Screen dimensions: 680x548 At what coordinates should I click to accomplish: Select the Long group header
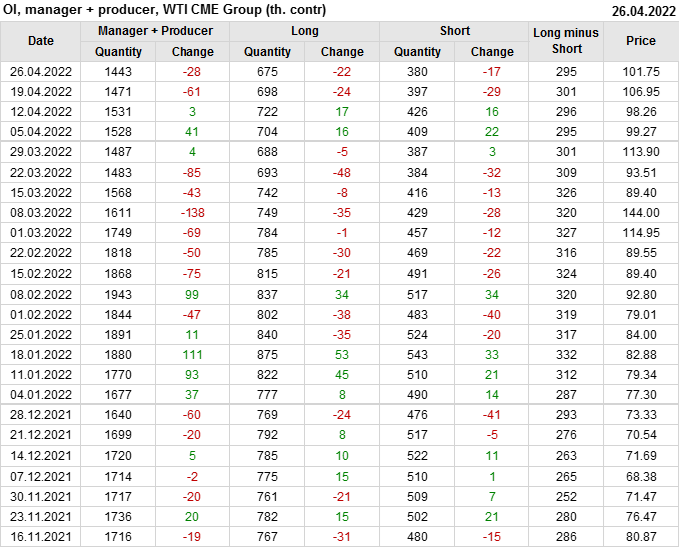[x=305, y=31]
